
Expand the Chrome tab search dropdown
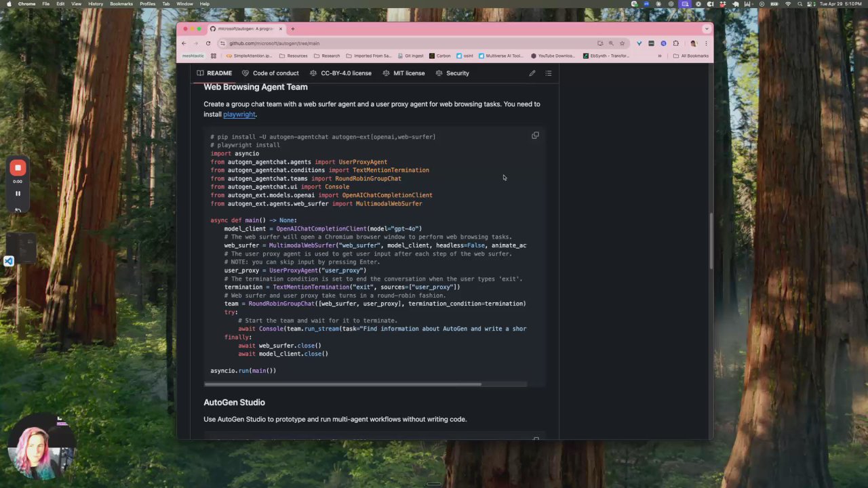(707, 28)
